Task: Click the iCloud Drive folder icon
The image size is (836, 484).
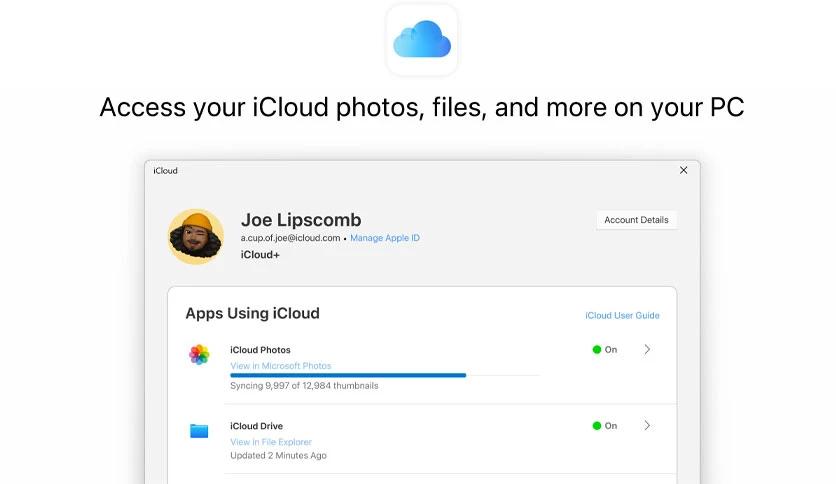Action: point(199,430)
